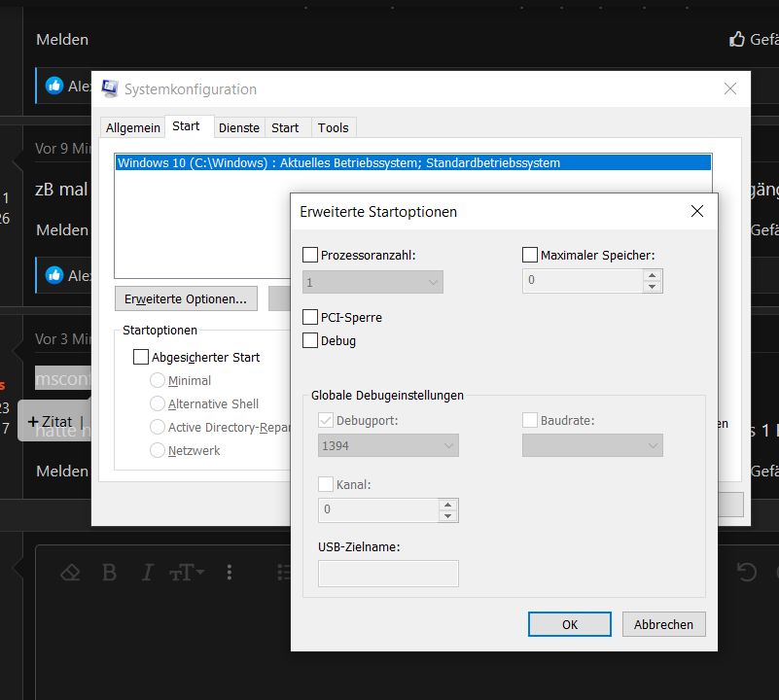The image size is (779, 700).
Task: Enable the Maximaler Speicher checkbox
Action: pyautogui.click(x=530, y=255)
